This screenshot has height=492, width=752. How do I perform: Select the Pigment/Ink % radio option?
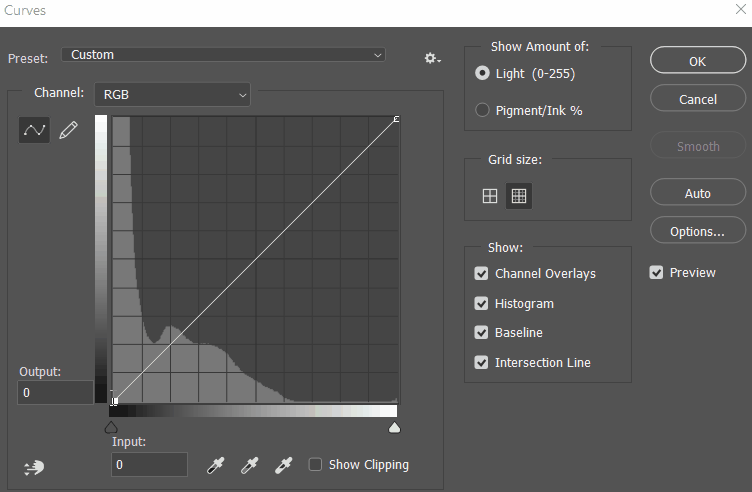click(482, 110)
